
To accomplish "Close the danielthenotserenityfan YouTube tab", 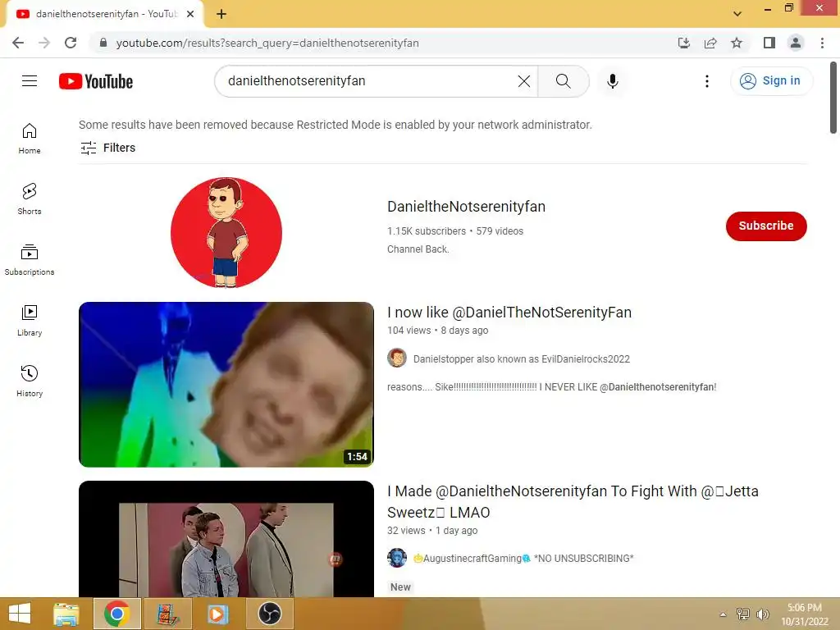I will pos(190,14).
